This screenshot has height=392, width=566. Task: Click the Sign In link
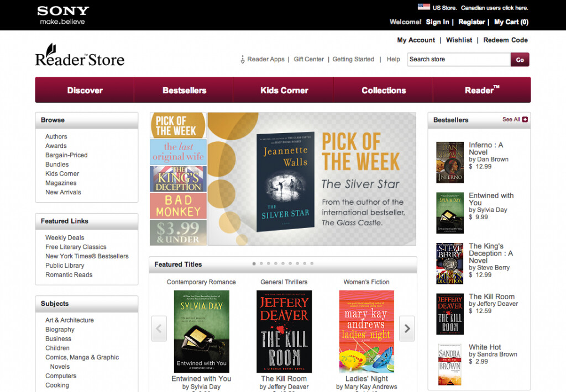(x=438, y=22)
